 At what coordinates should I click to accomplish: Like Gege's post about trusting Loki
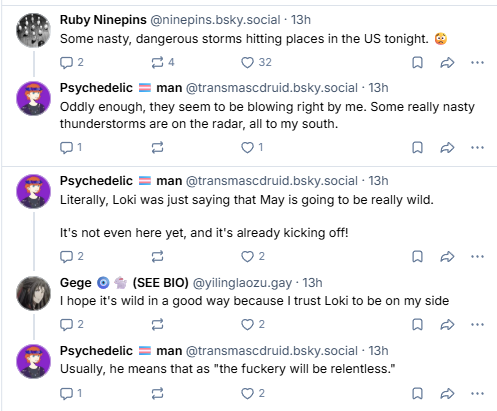[x=253, y=325]
